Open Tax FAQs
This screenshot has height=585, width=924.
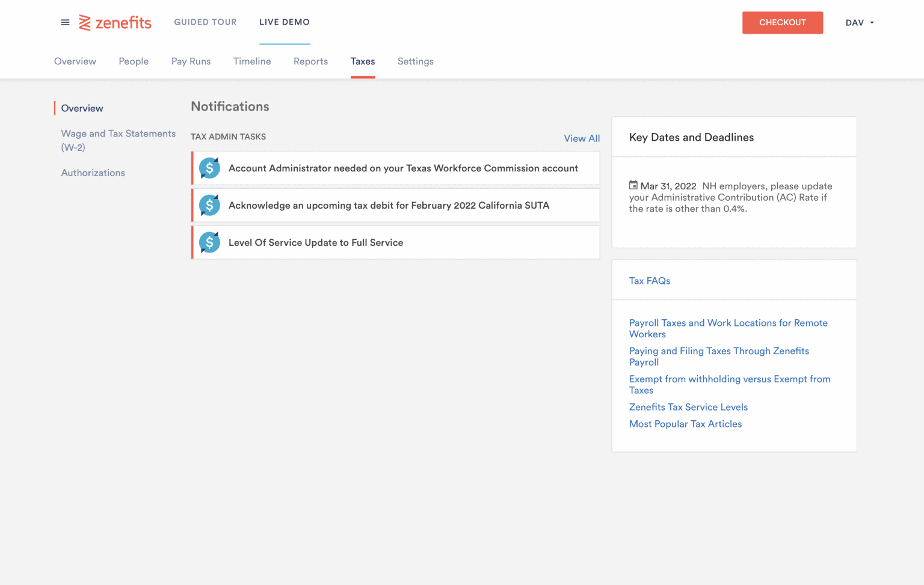point(649,280)
